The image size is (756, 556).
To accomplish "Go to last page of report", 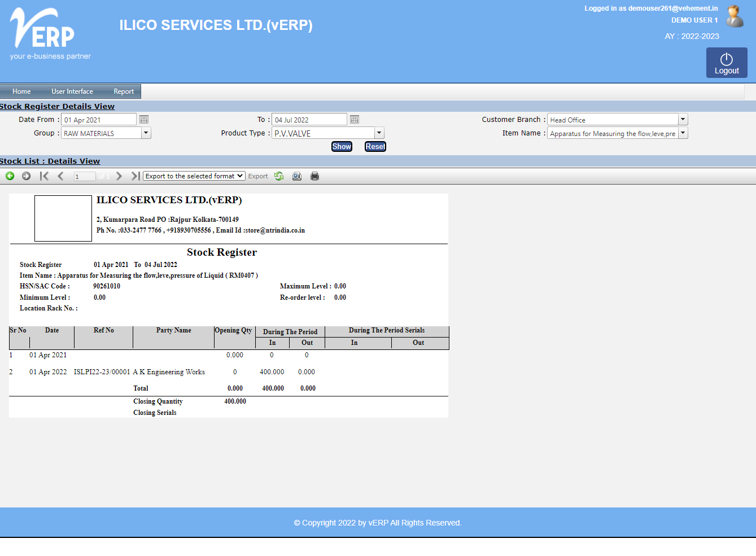I will click(136, 176).
